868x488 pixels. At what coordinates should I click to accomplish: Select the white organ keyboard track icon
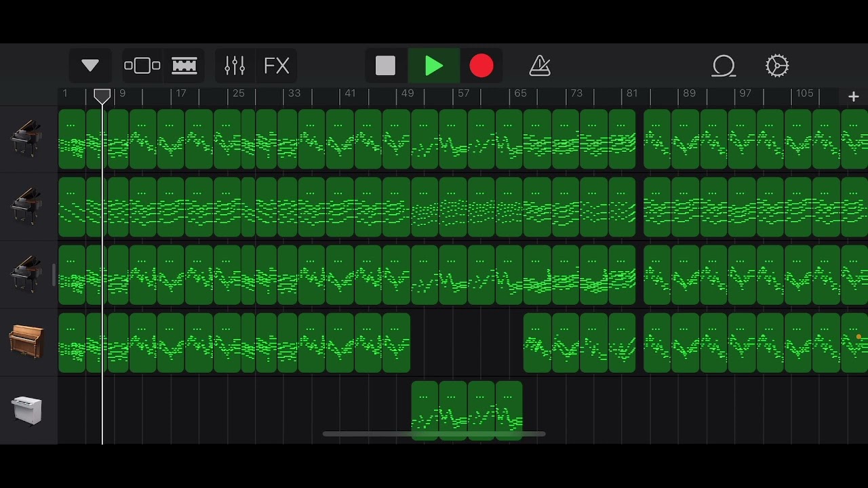click(27, 411)
